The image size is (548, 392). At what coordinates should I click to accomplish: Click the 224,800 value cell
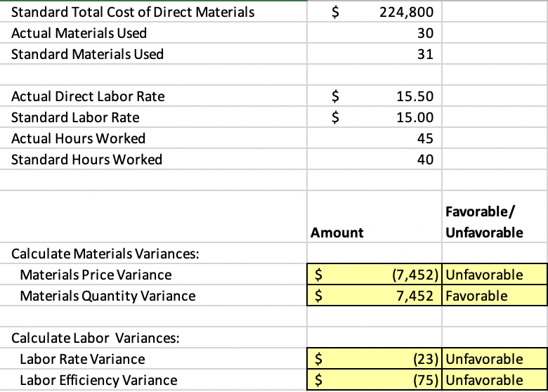[x=374, y=12]
